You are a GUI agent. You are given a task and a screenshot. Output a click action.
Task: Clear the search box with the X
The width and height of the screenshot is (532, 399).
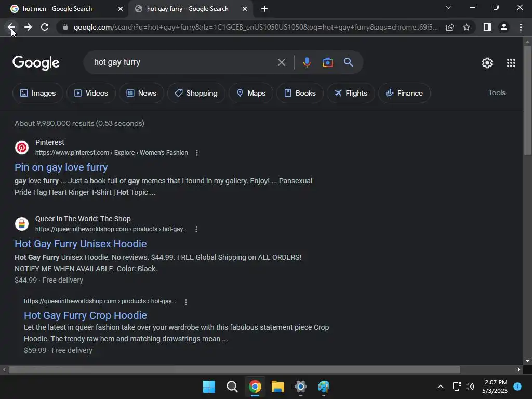(281, 62)
